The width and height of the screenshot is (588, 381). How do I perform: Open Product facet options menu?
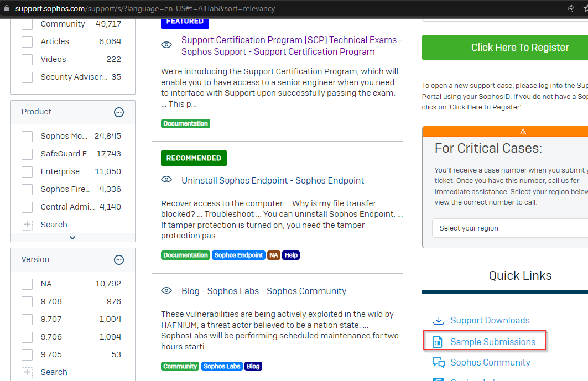(x=119, y=112)
